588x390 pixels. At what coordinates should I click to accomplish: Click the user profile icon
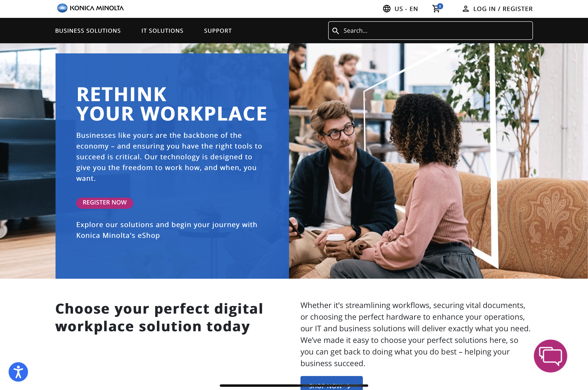tap(466, 9)
